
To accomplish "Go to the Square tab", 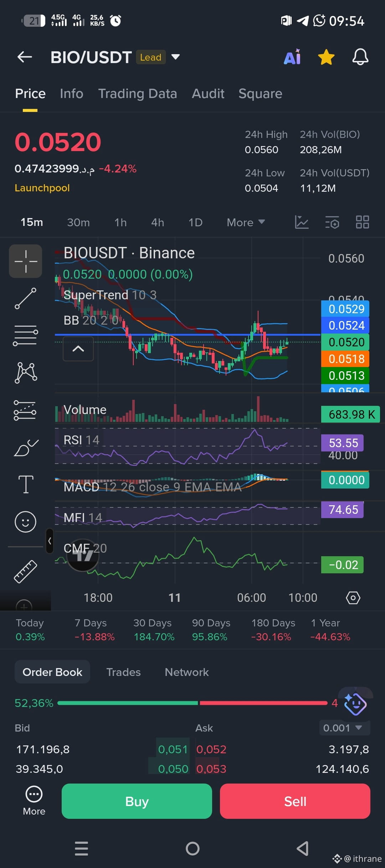I will tap(260, 94).
